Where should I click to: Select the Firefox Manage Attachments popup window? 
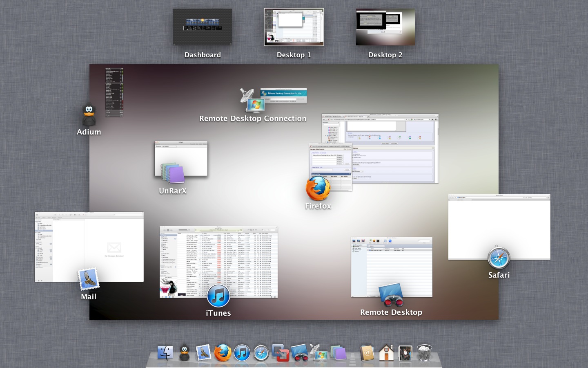[x=330, y=167]
